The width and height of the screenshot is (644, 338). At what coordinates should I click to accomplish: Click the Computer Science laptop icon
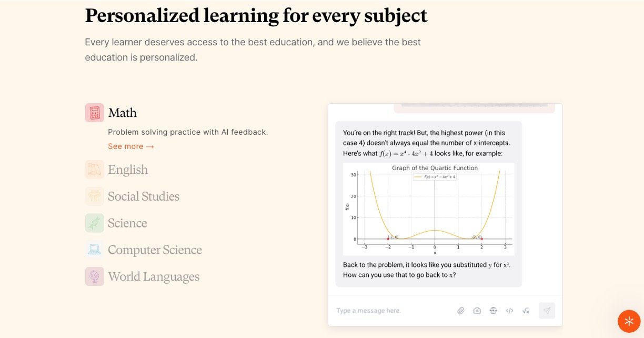click(95, 250)
